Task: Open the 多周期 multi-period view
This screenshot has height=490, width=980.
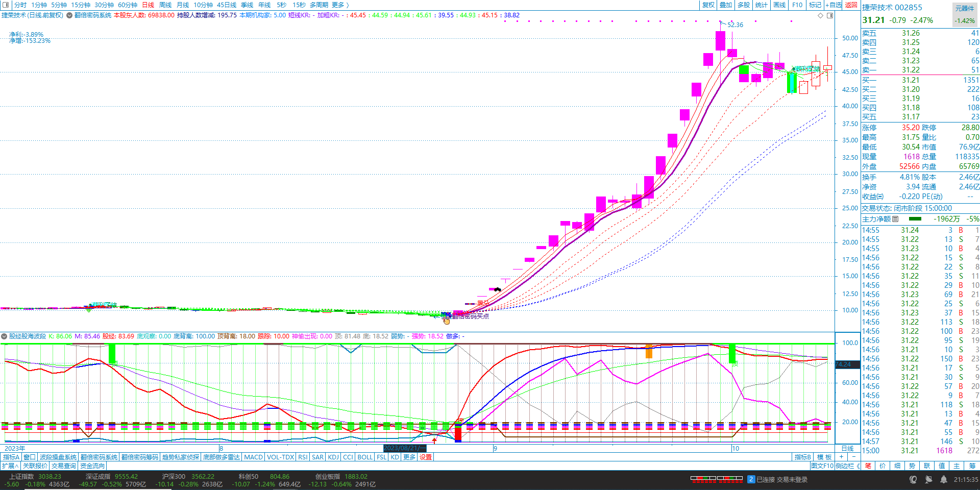Action: [x=319, y=5]
